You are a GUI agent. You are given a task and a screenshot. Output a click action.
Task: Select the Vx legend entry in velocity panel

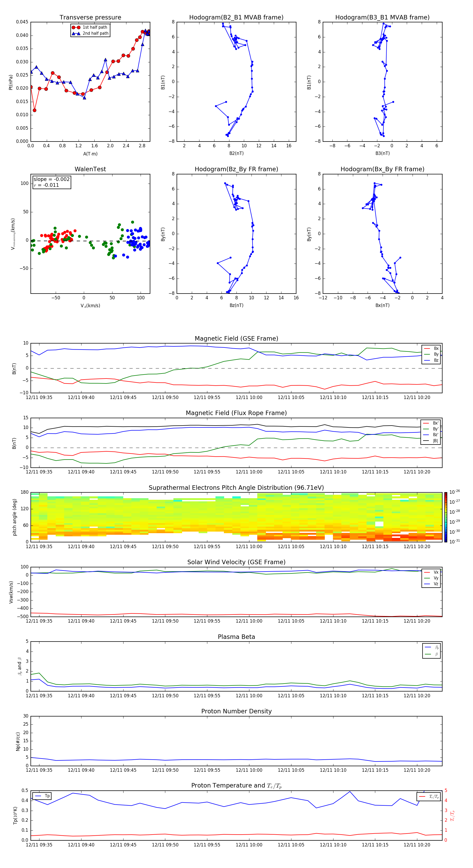pyautogui.click(x=431, y=572)
